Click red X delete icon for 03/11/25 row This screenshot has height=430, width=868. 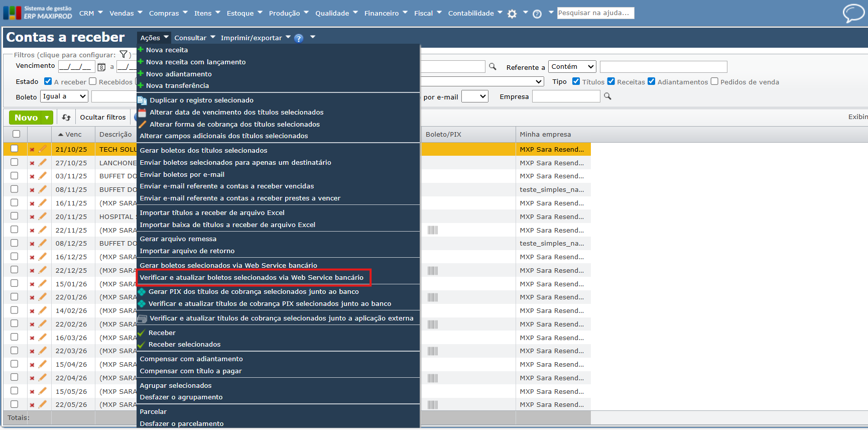(32, 176)
